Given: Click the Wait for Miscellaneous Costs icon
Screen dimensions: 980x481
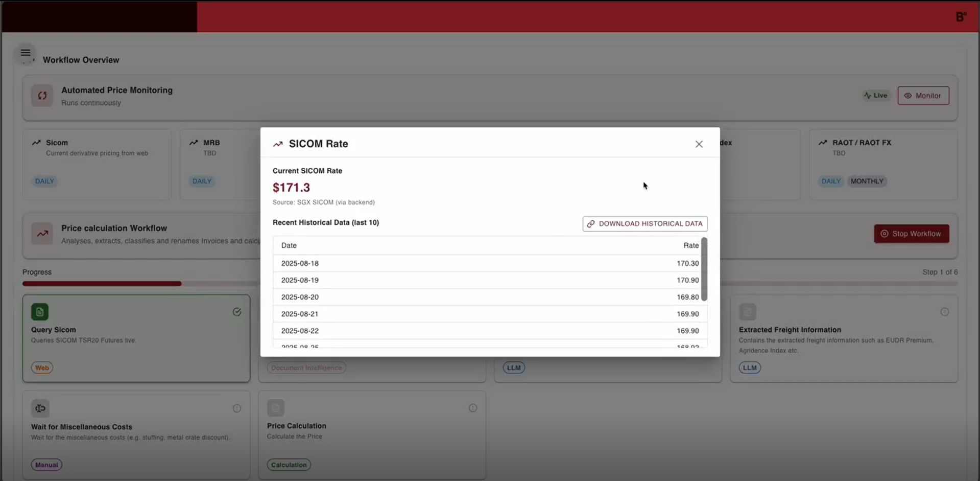Looking at the screenshot, I should pos(40,408).
